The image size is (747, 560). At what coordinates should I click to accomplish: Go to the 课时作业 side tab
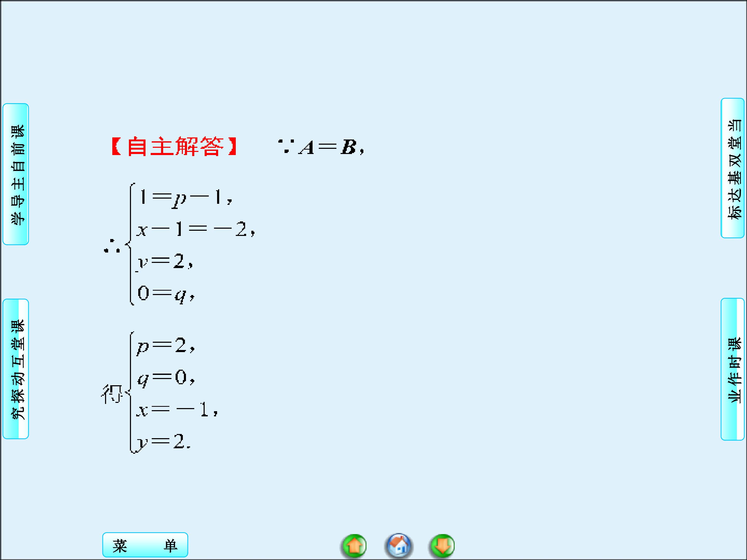[732, 369]
